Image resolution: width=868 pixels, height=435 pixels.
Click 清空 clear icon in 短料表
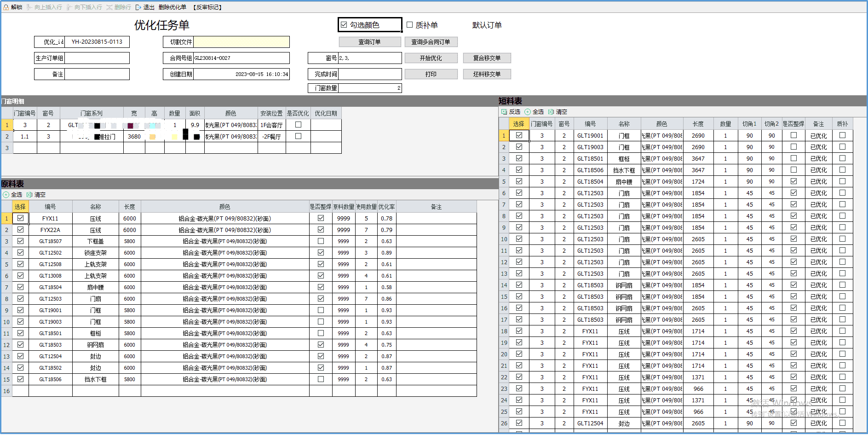pyautogui.click(x=551, y=112)
